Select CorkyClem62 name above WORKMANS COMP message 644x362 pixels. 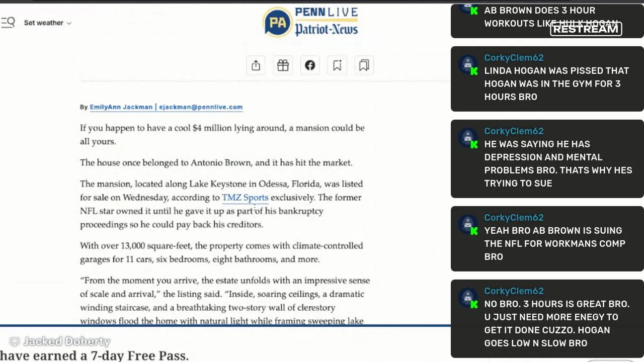click(514, 217)
